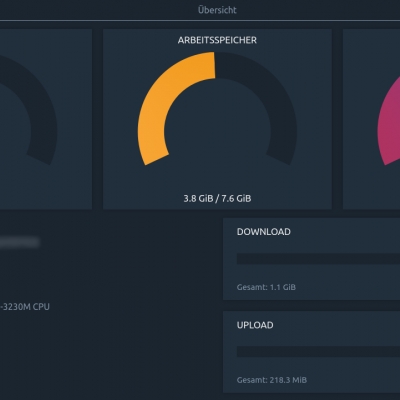Click the 3230M CPU info text
This screenshot has width=400, height=400.
click(25, 307)
